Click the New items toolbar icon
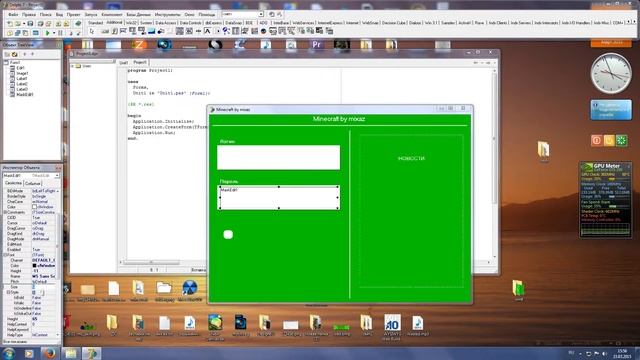640x360 pixels. [9, 24]
